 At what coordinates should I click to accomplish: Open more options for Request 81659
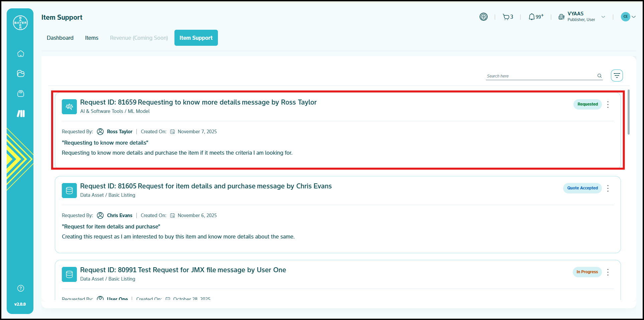pos(608,105)
